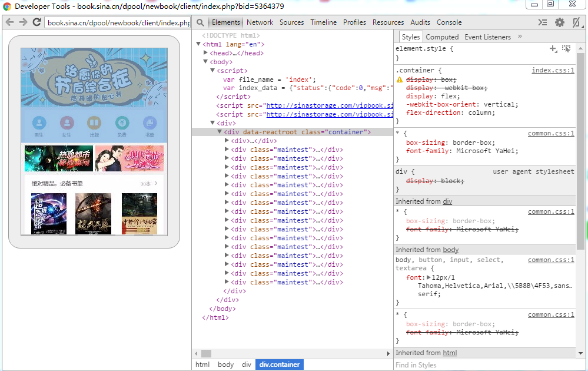Click the warning icon beside display: box

pyautogui.click(x=400, y=79)
